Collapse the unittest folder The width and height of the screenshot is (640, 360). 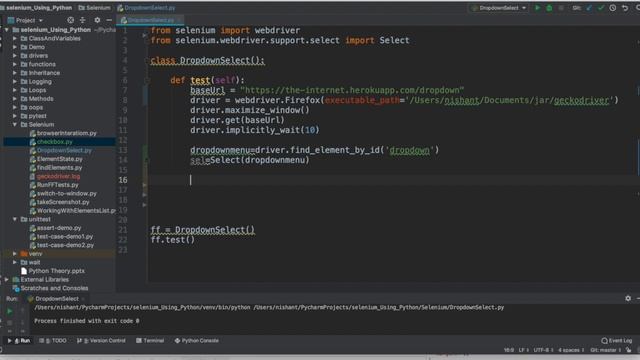15,219
